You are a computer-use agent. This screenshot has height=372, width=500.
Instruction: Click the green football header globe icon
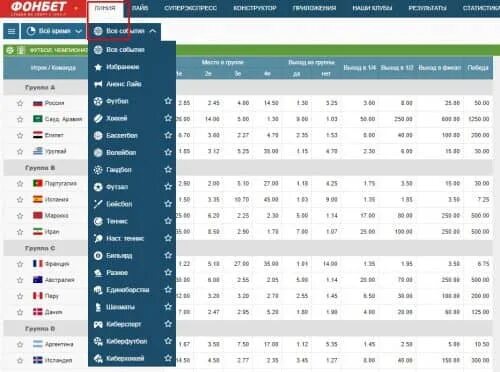tap(10, 50)
